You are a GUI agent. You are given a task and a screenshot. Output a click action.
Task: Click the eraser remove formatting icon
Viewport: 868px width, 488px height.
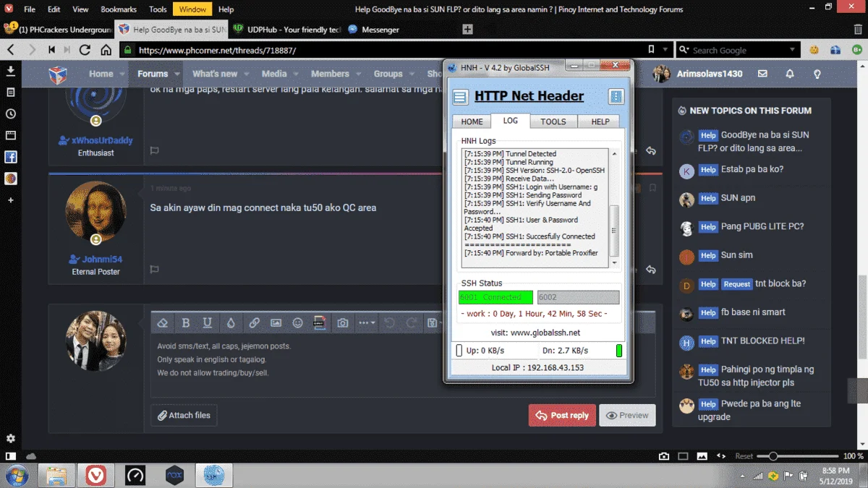coord(163,322)
